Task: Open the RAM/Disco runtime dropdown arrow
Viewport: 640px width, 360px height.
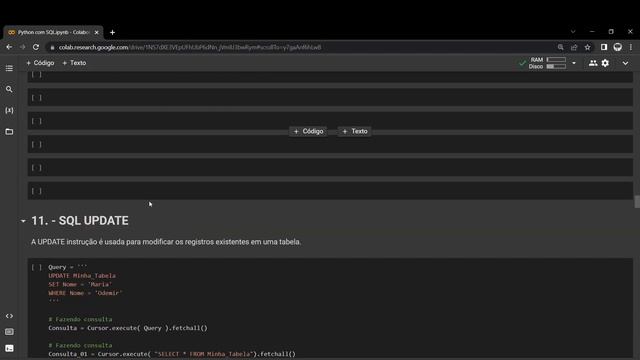Action: pyautogui.click(x=574, y=63)
